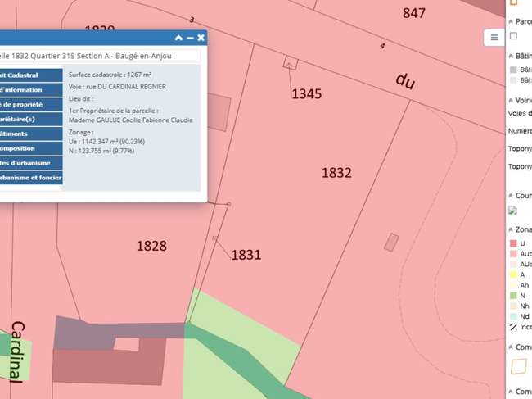This screenshot has width=532, height=399.
Task: Click the green N zone color swatch
Action: click(x=513, y=296)
